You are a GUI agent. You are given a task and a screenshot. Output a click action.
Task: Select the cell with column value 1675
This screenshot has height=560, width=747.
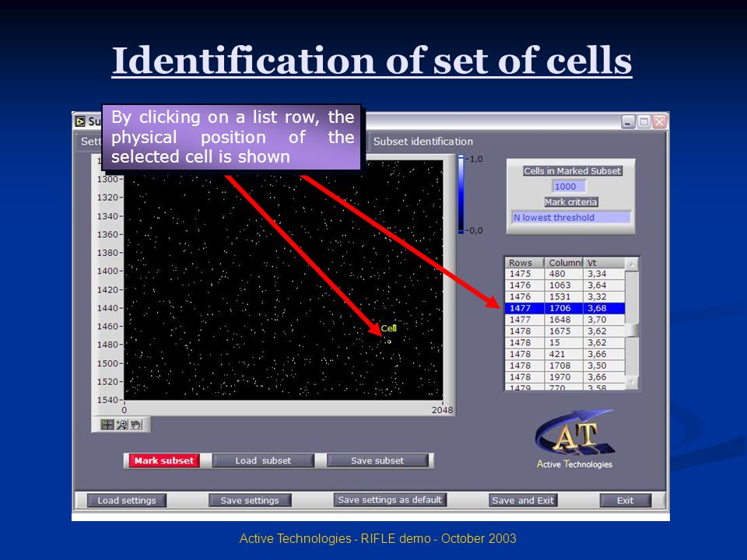(x=564, y=331)
